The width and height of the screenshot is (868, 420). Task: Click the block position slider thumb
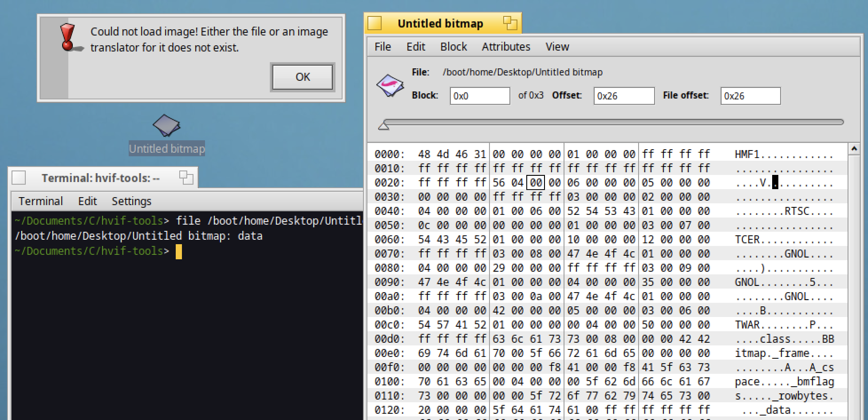[383, 126]
